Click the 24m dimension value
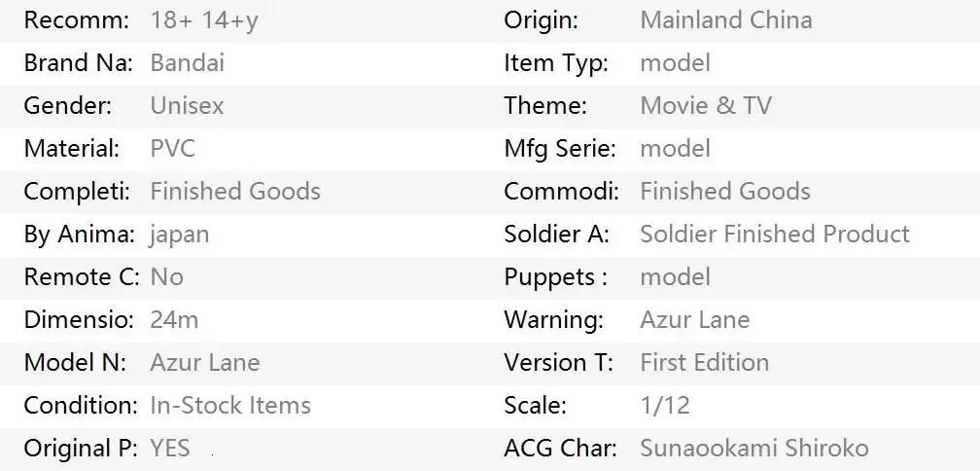Screen dimensions: 980x471 click(174, 319)
